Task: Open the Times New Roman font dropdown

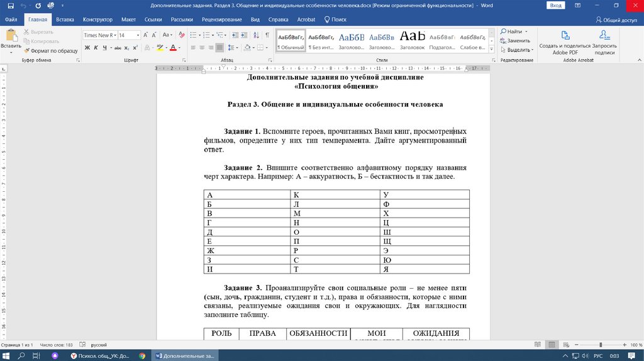Action: point(114,35)
